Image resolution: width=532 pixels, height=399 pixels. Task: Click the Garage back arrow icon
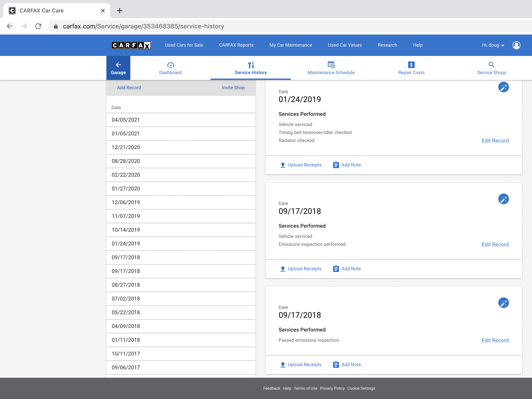[118, 65]
